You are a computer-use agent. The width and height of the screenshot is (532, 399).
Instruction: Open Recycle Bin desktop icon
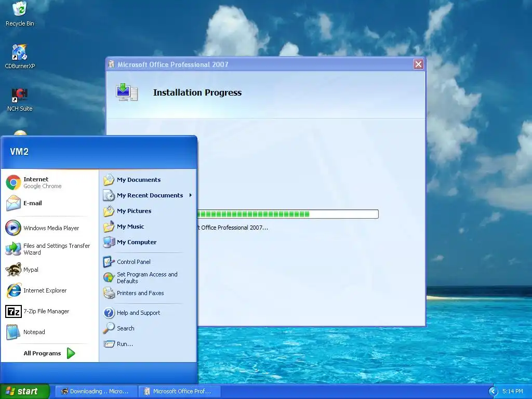pyautogui.click(x=20, y=14)
